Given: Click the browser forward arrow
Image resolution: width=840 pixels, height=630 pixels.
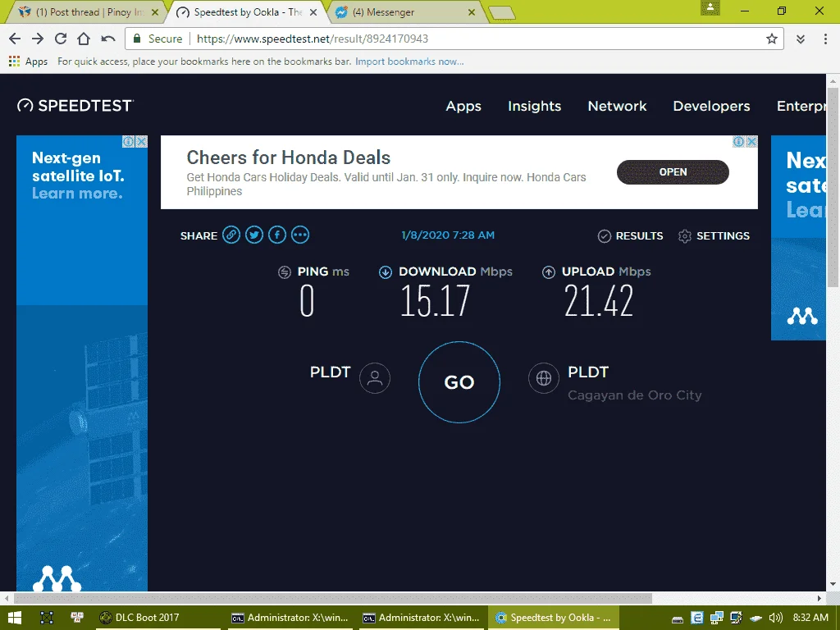Looking at the screenshot, I should [x=38, y=39].
